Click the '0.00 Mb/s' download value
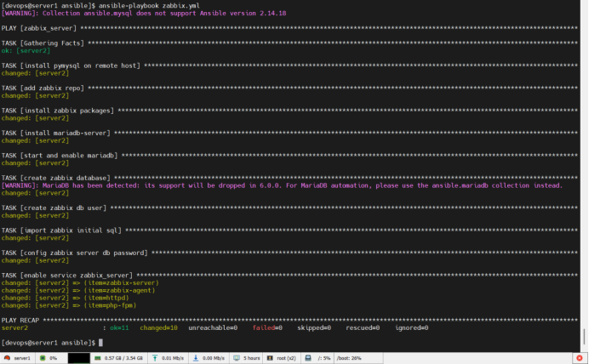Image resolution: width=589 pixels, height=364 pixels. [214, 358]
